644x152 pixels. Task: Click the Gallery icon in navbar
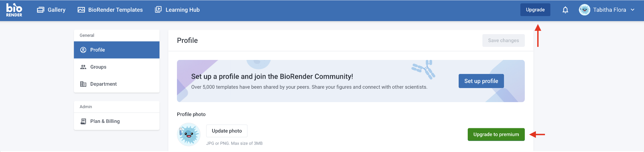[x=41, y=10]
